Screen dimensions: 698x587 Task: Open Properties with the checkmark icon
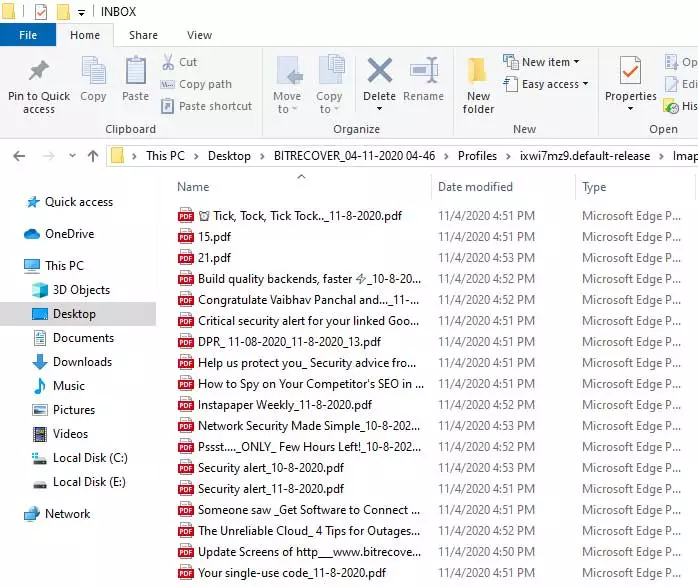point(630,72)
